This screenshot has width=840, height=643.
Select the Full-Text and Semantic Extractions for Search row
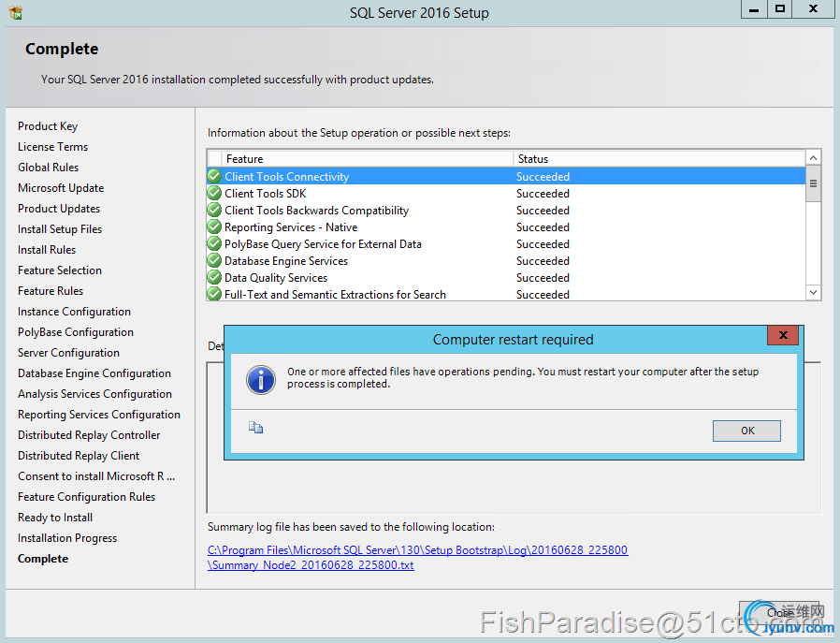coord(506,294)
